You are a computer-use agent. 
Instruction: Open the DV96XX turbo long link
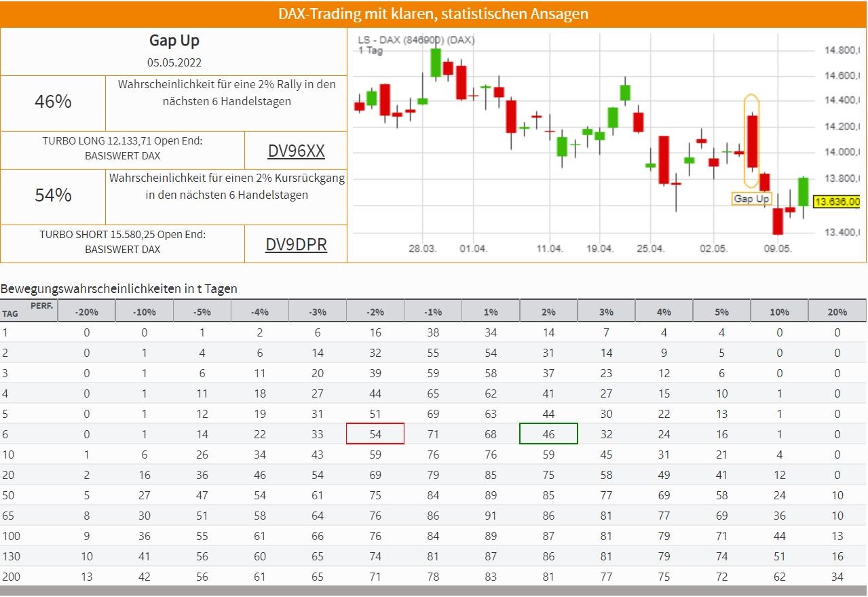point(296,151)
